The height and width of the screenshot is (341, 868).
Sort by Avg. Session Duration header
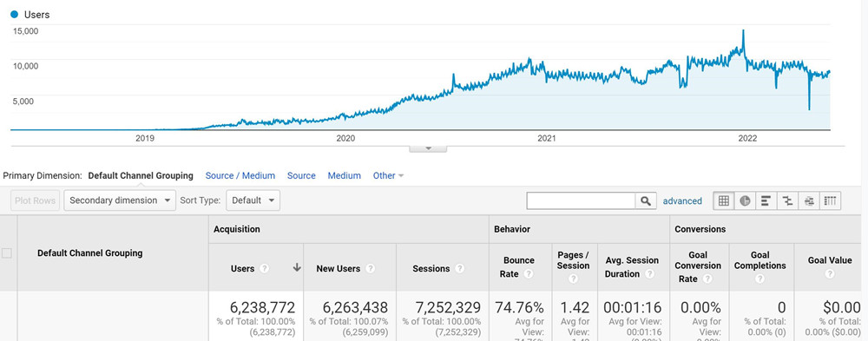(632, 267)
